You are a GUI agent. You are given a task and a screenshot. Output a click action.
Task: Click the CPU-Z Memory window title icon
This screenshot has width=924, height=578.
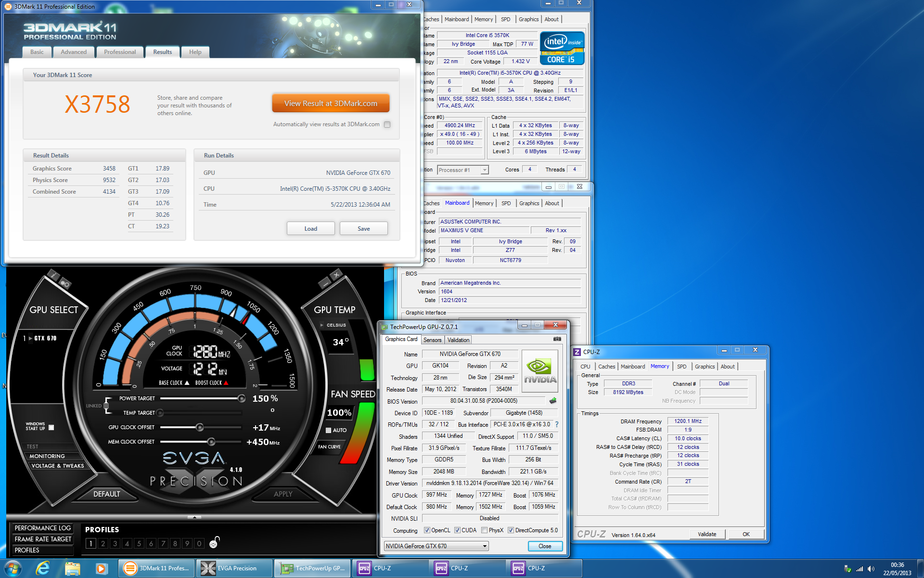[577, 352]
